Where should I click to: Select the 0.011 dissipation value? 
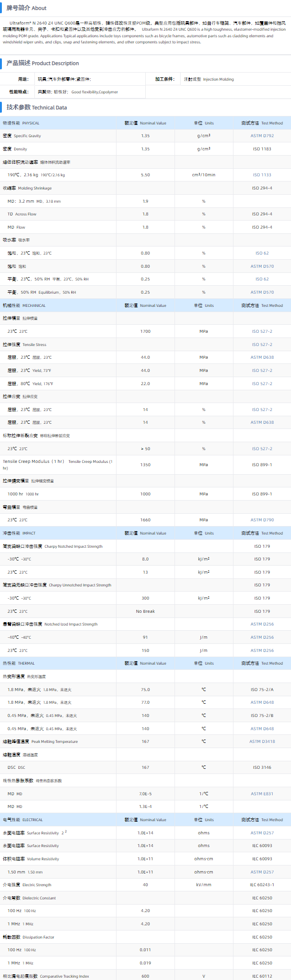145,950
